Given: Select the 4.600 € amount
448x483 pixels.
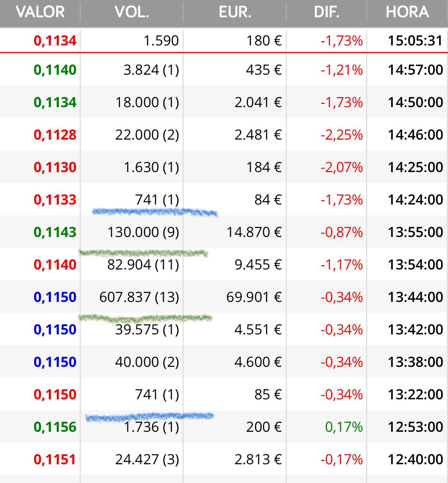Looking at the screenshot, I should (258, 362).
